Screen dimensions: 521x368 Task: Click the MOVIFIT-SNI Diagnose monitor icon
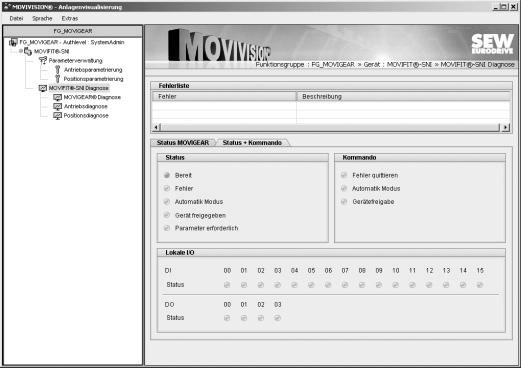point(43,88)
